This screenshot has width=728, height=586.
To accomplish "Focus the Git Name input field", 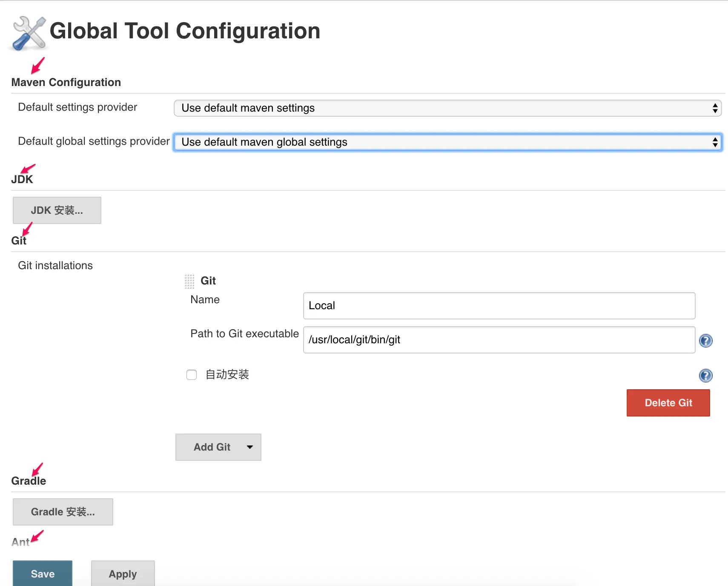I will click(499, 306).
